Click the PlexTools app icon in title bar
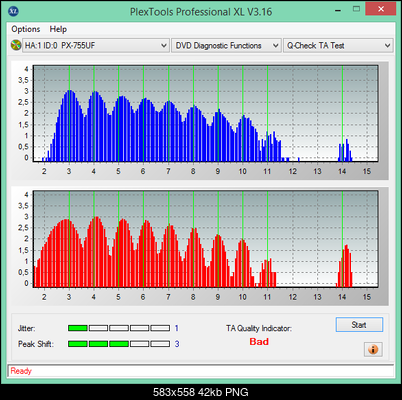Screen dimensions: 402x400 pos(13,11)
